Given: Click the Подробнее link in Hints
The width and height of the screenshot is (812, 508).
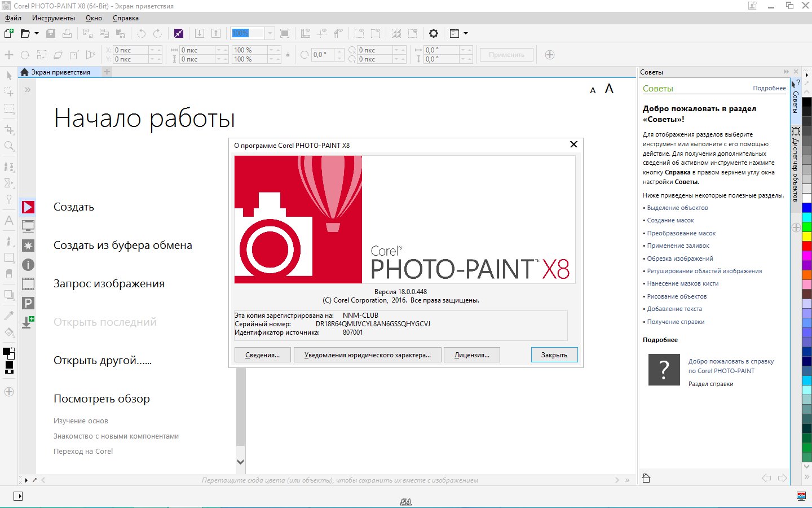Looking at the screenshot, I should tap(769, 88).
